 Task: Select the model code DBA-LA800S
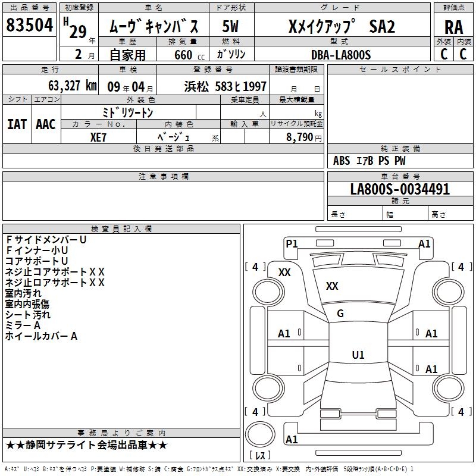click(x=340, y=55)
